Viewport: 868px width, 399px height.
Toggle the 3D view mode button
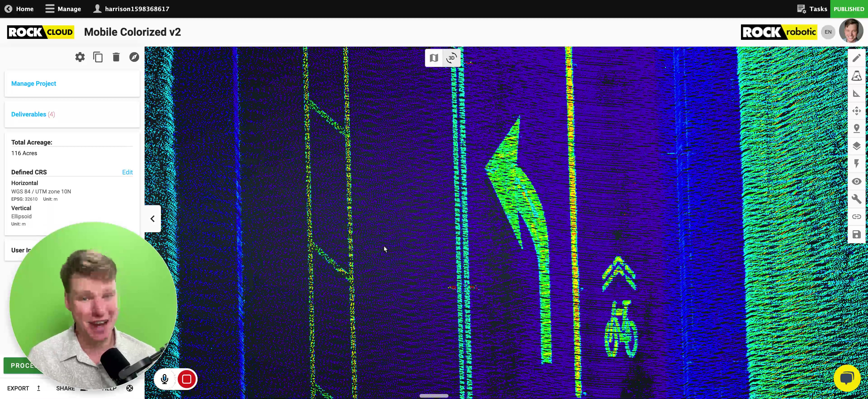coord(452,58)
